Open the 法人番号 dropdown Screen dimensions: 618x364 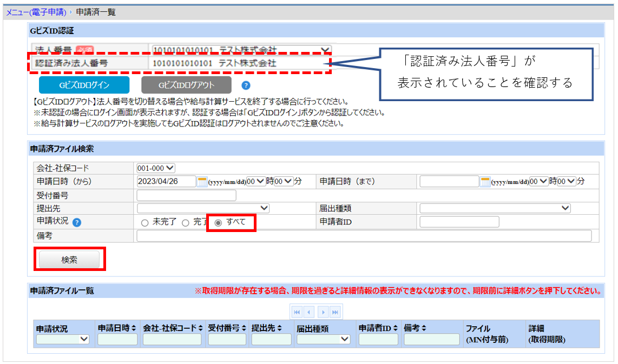(x=241, y=50)
